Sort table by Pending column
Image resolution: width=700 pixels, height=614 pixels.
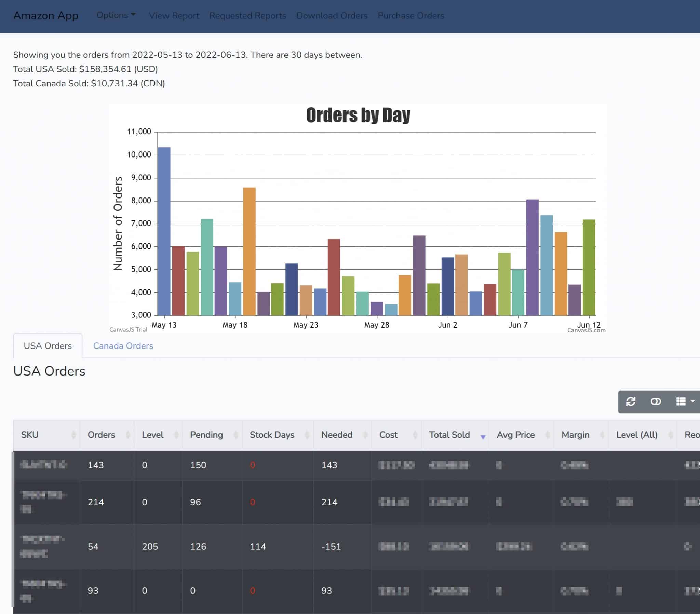(212, 435)
